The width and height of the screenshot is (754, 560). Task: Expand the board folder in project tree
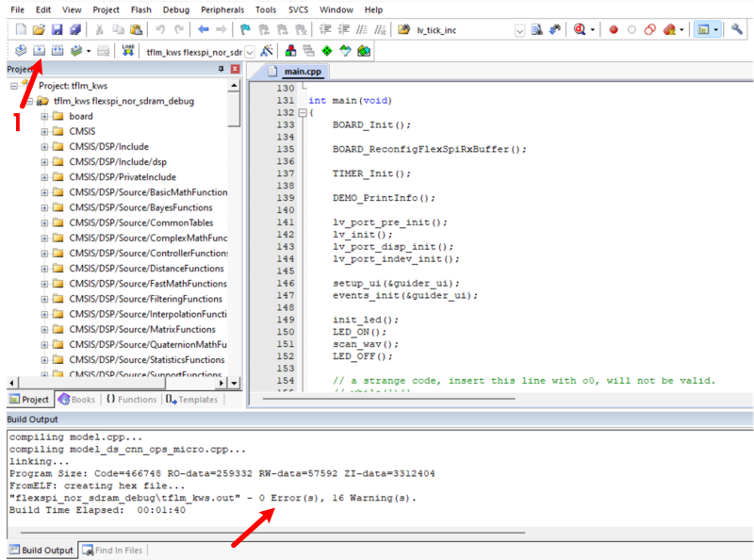point(44,116)
